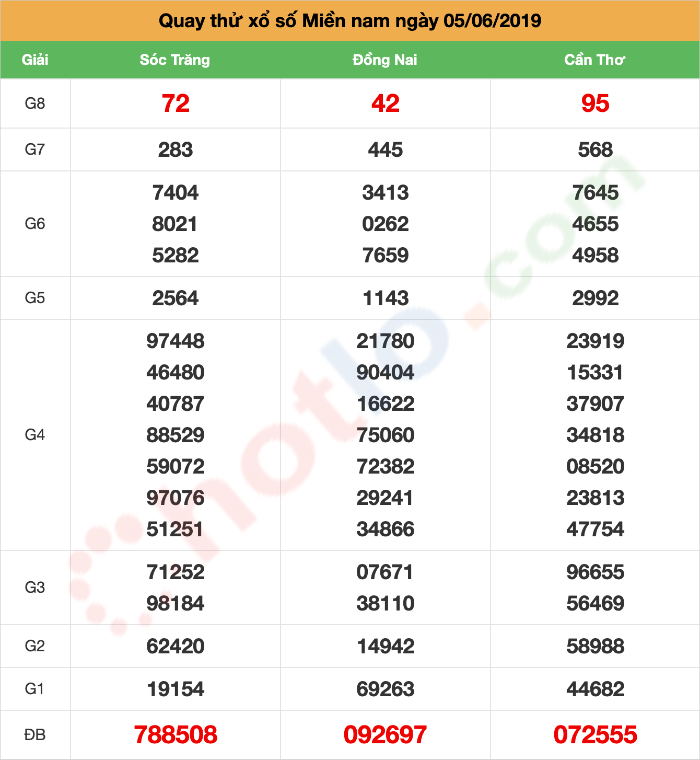Image resolution: width=700 pixels, height=760 pixels.
Task: Select G4 value 72382
Action: click(386, 467)
